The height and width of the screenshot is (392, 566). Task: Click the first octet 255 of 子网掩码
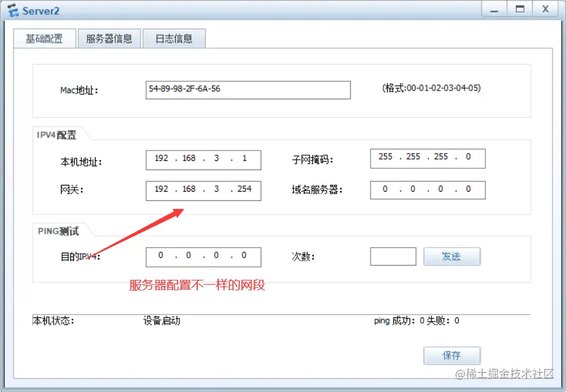click(x=385, y=157)
